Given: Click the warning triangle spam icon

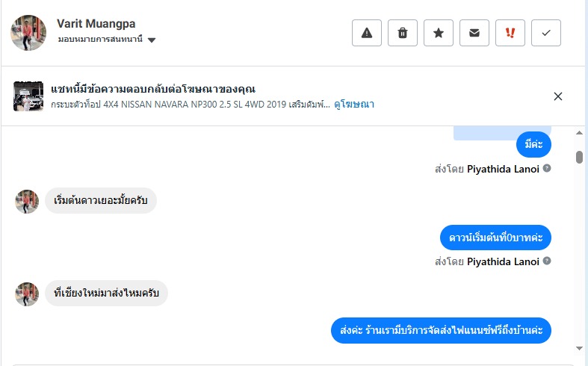Looking at the screenshot, I should pyautogui.click(x=367, y=33).
